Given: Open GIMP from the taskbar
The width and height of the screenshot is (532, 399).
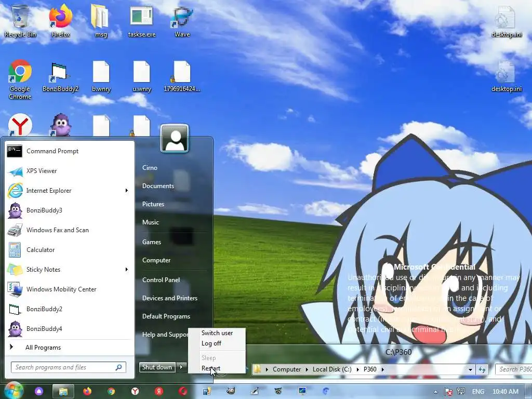Looking at the screenshot, I should (x=231, y=391).
